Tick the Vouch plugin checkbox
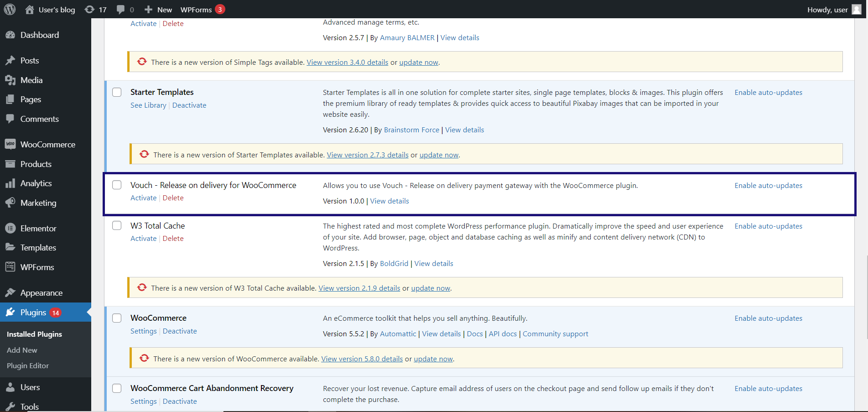This screenshot has width=868, height=412. click(117, 185)
